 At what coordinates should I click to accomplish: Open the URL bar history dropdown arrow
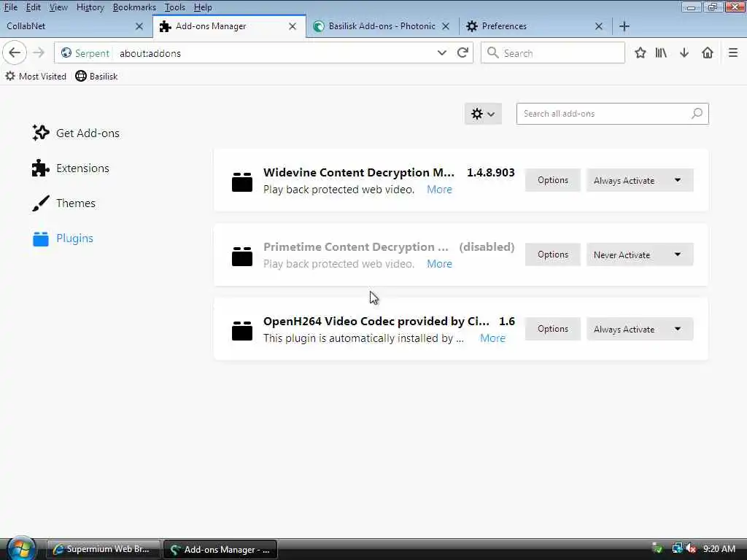tap(441, 52)
